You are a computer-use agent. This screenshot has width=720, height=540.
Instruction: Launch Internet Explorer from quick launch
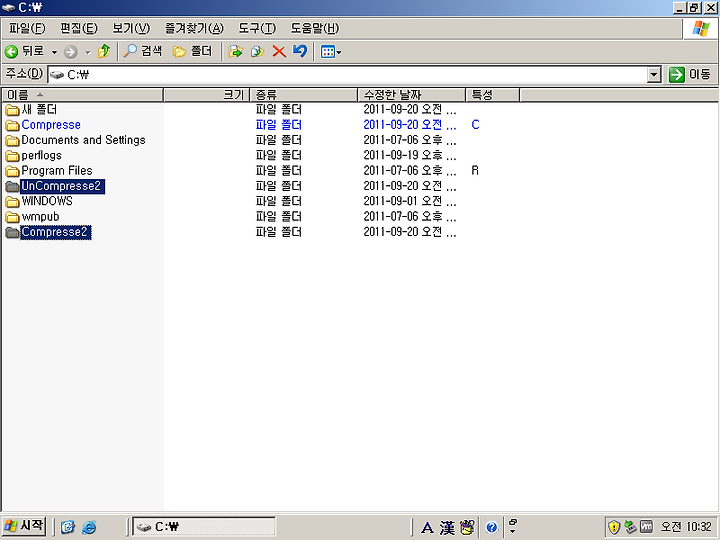pyautogui.click(x=89, y=527)
